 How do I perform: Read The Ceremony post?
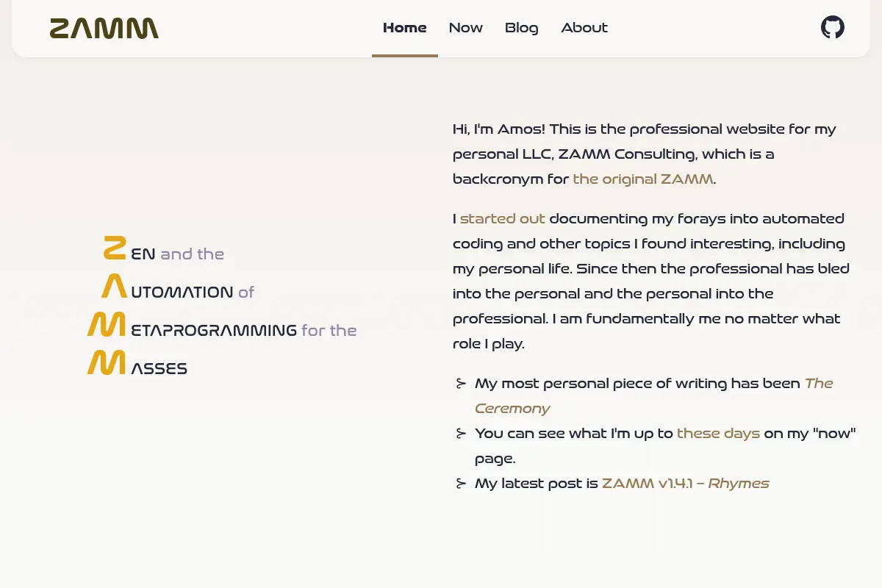click(653, 395)
